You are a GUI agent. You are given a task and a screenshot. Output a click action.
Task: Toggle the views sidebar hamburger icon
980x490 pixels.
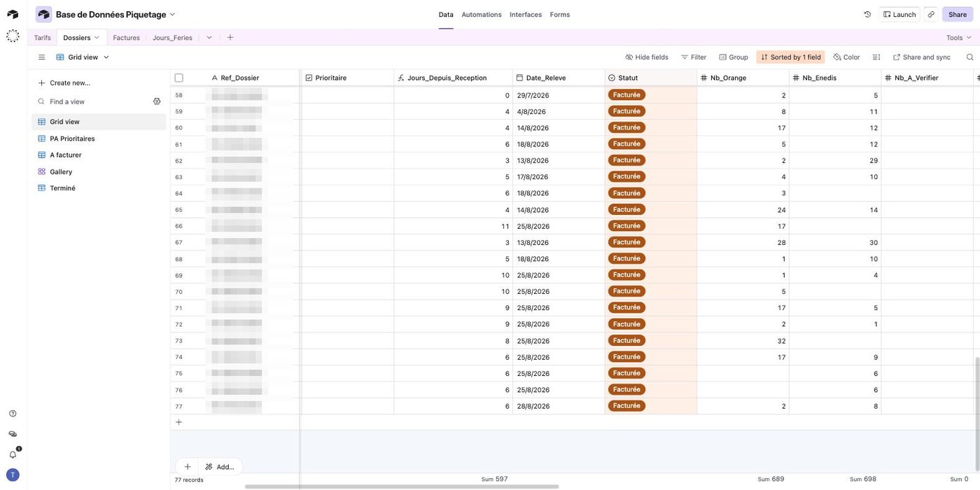(41, 57)
